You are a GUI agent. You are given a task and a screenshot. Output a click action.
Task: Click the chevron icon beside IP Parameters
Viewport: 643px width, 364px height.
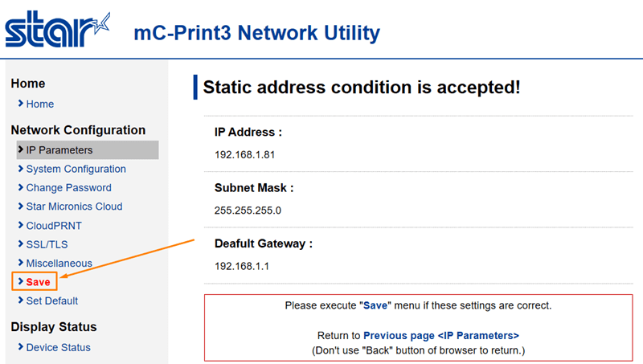(x=20, y=149)
